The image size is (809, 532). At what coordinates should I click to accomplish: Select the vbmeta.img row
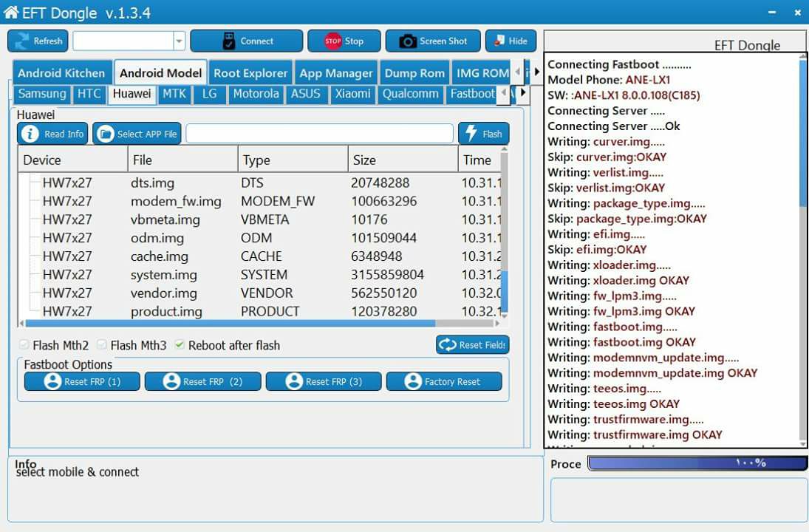click(260, 219)
